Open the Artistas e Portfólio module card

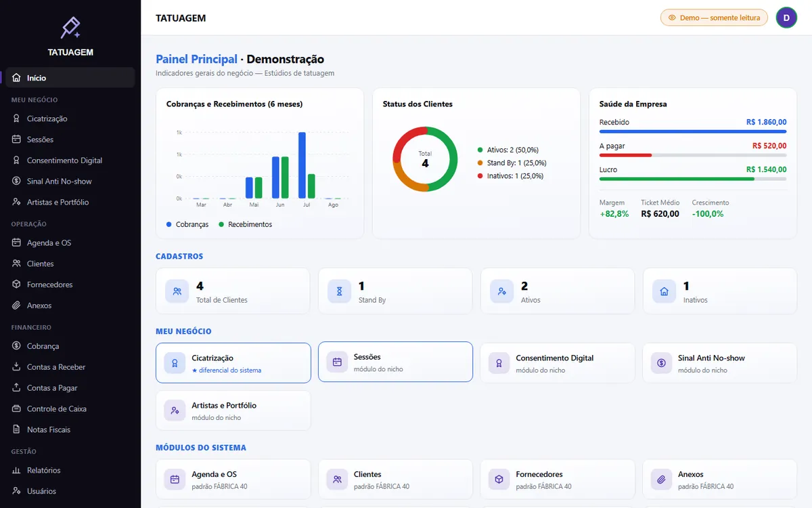[233, 410]
